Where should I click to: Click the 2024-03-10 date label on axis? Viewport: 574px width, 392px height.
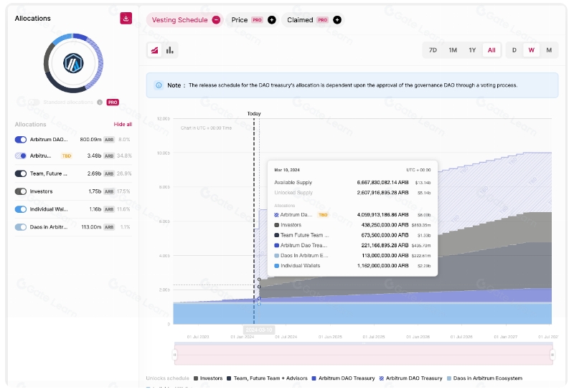tap(259, 330)
